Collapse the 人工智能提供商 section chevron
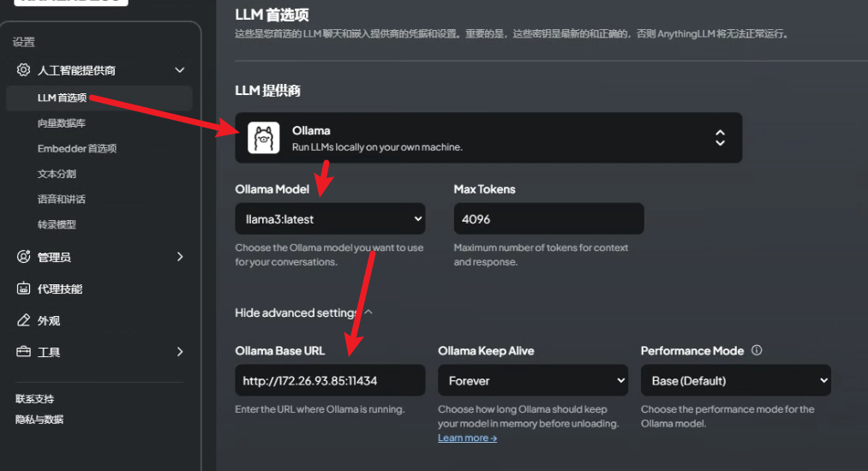 179,70
